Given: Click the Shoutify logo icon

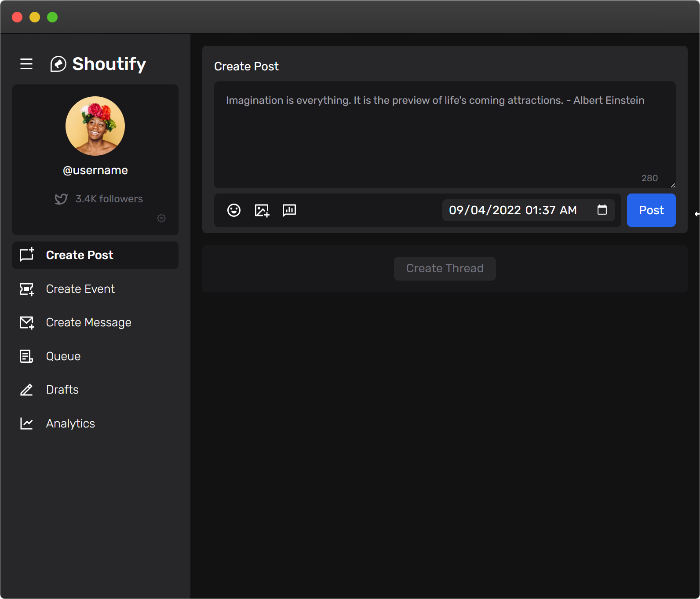Looking at the screenshot, I should pos(58,64).
